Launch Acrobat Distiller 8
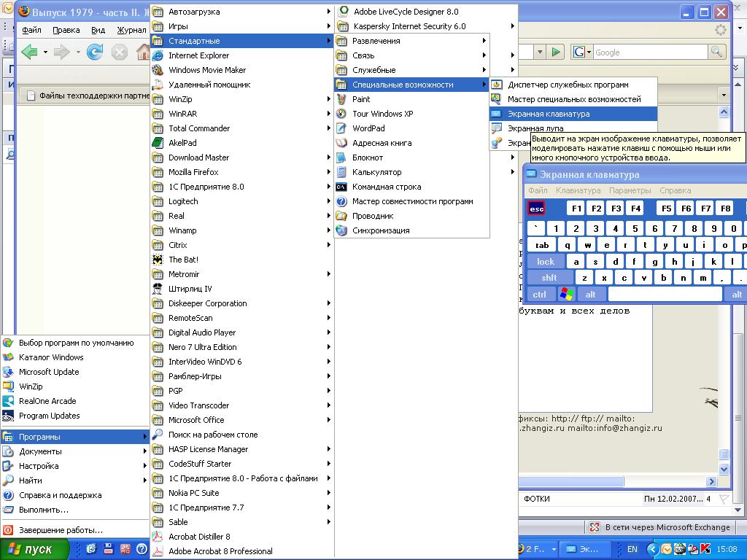The width and height of the screenshot is (747, 560). [241, 537]
